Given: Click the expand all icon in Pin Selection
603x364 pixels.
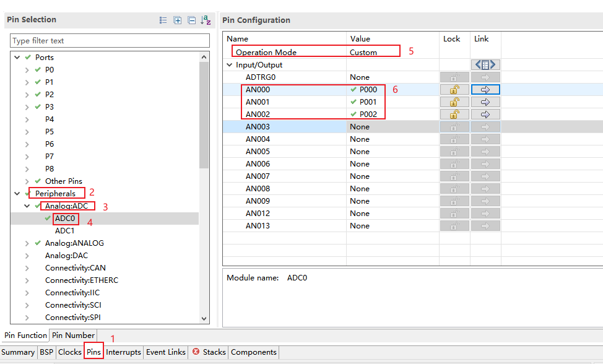Looking at the screenshot, I should pyautogui.click(x=178, y=20).
